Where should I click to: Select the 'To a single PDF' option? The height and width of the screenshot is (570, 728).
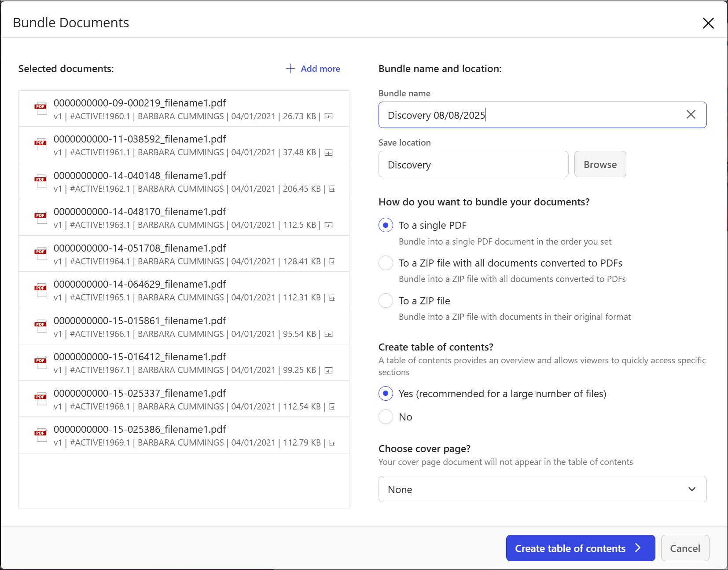tap(386, 225)
